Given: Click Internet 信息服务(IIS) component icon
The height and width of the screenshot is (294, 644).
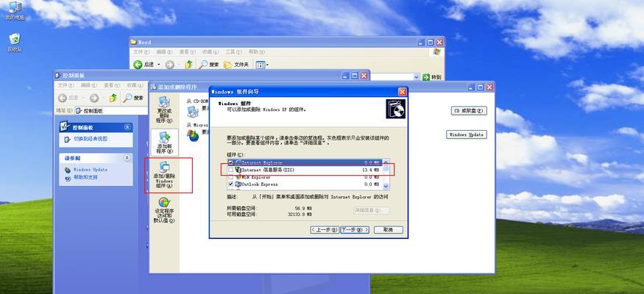Looking at the screenshot, I should [x=238, y=170].
